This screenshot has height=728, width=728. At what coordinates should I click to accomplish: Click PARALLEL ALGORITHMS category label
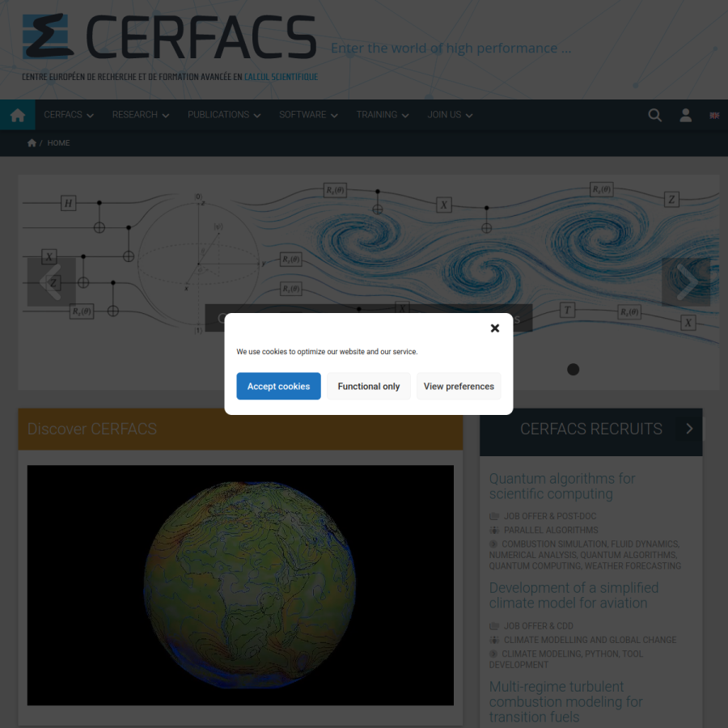tap(551, 530)
